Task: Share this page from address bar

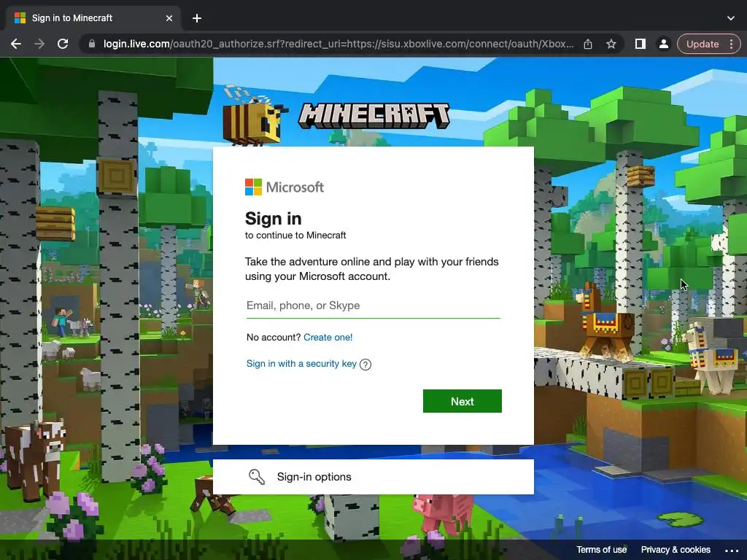Action: click(588, 44)
